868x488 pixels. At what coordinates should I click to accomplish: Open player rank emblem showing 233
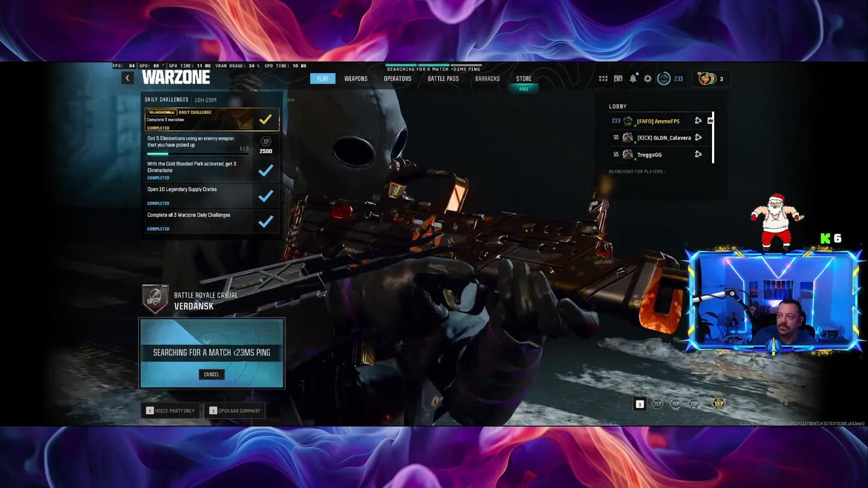664,79
